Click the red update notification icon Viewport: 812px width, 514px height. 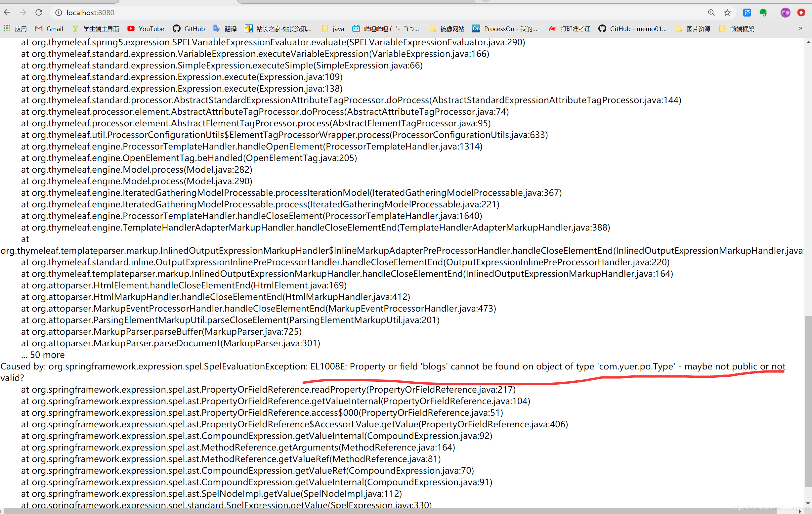[801, 13]
